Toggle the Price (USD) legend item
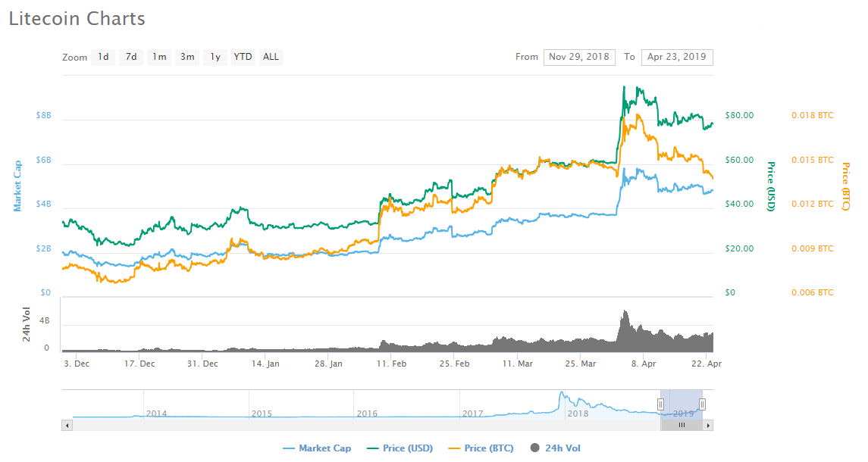This screenshot has height=462, width=868. [399, 448]
